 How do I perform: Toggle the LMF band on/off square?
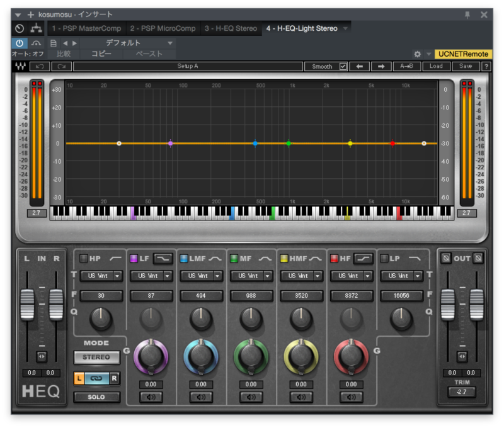(x=183, y=258)
